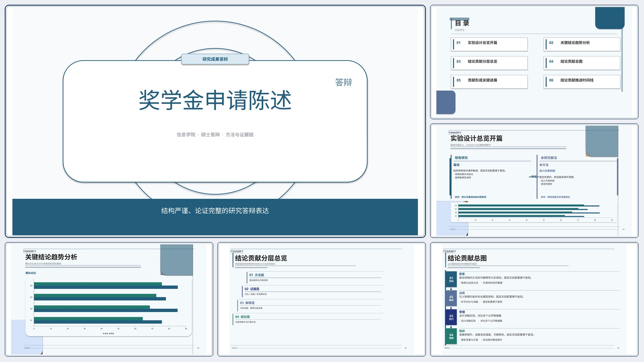Select contents entry 06 结论贡献推进时间线

click(582, 82)
